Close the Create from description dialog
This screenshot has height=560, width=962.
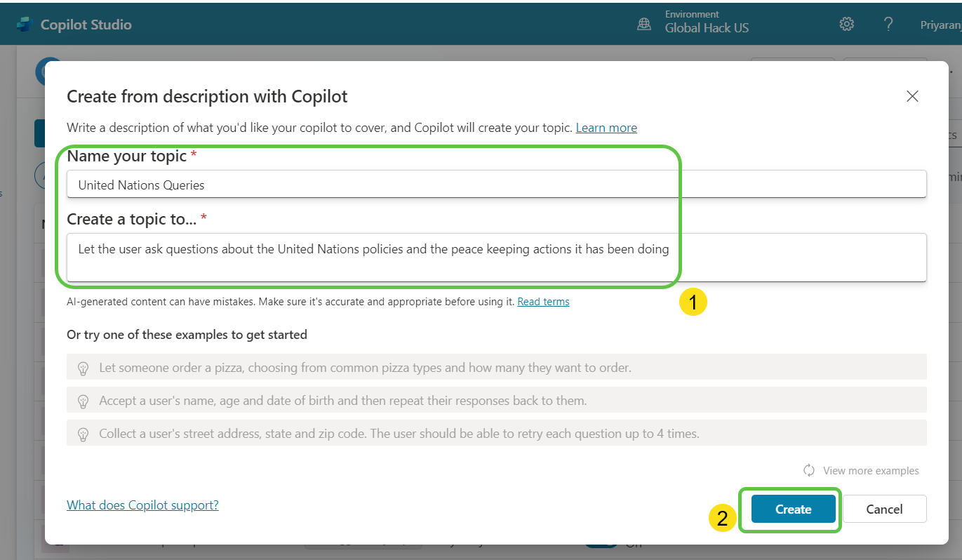point(912,96)
